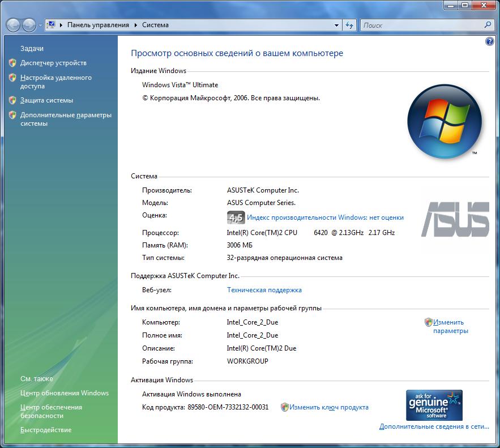This screenshot has width=500, height=448.
Task: Click the Control Panel icon in address bar
Action: point(51,25)
